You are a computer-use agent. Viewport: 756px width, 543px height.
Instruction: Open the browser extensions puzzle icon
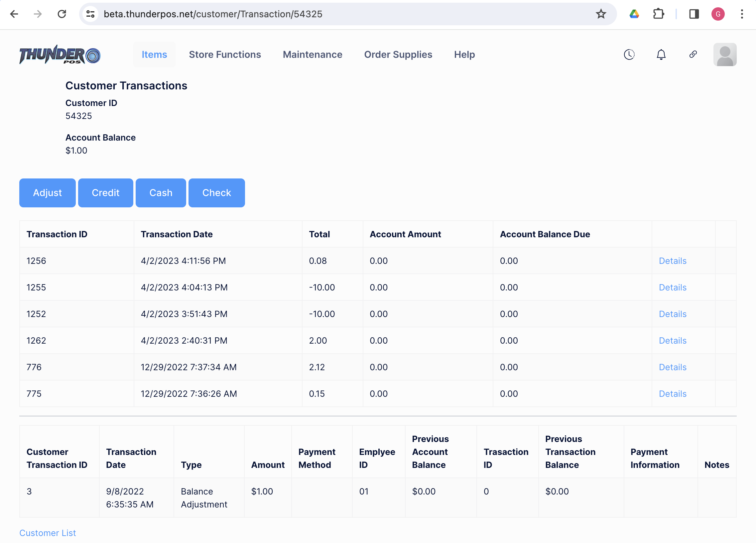click(x=658, y=14)
